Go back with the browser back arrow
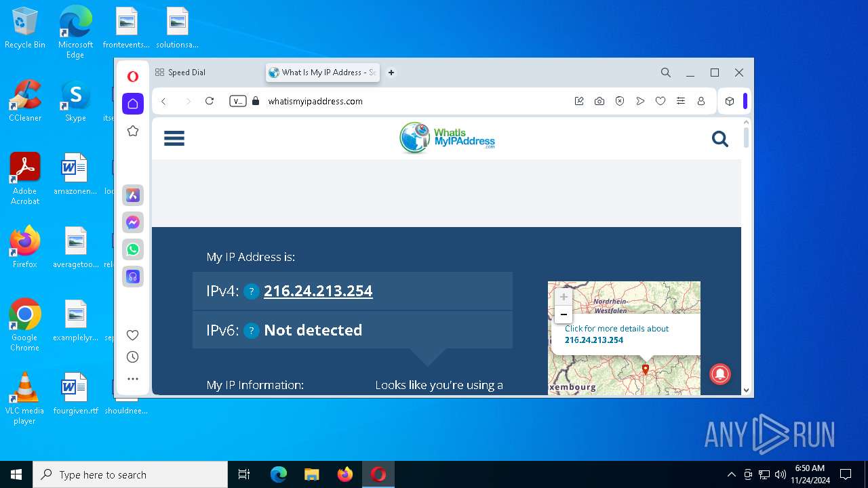Image resolution: width=868 pixels, height=488 pixels. coord(163,101)
